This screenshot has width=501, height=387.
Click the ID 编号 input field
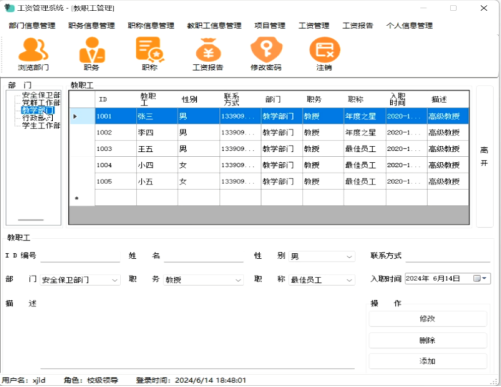(x=80, y=256)
